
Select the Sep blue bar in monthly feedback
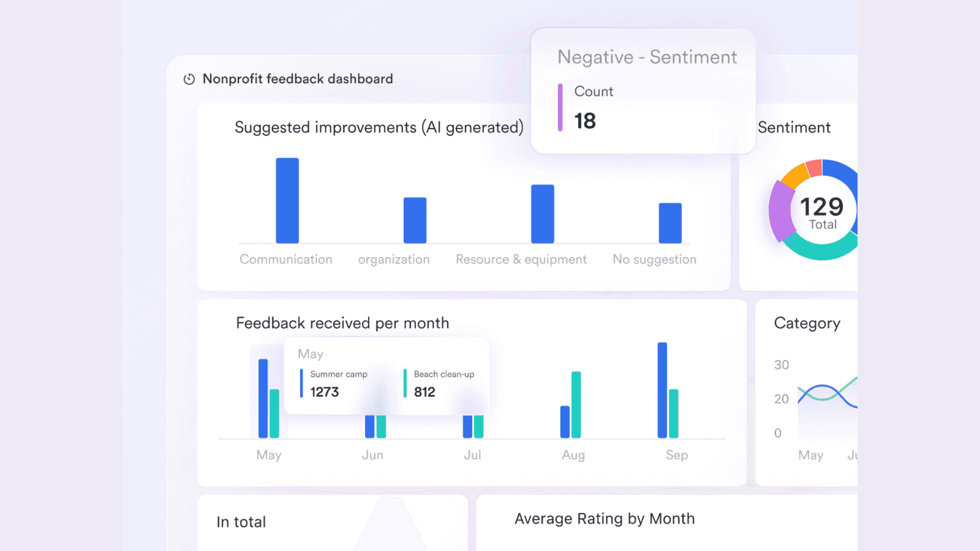(663, 390)
